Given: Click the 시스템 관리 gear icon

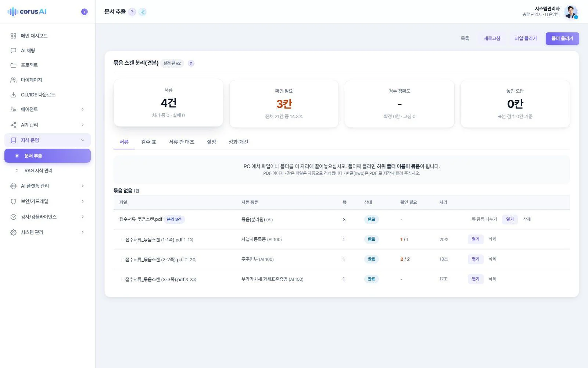Looking at the screenshot, I should click(14, 232).
